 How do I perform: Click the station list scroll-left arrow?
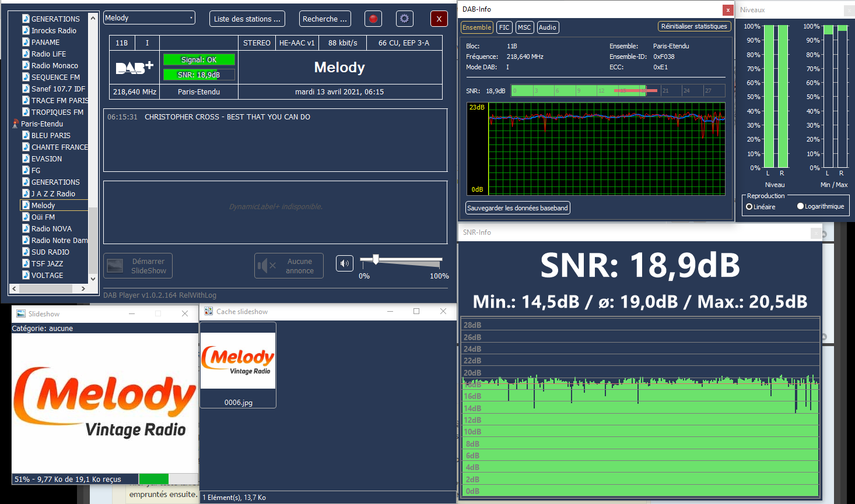coord(15,288)
